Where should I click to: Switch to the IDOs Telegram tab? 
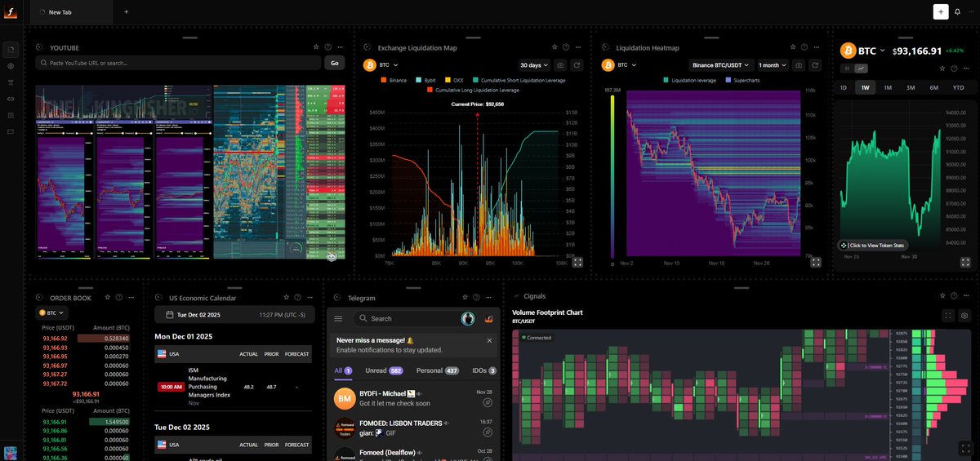(x=483, y=370)
